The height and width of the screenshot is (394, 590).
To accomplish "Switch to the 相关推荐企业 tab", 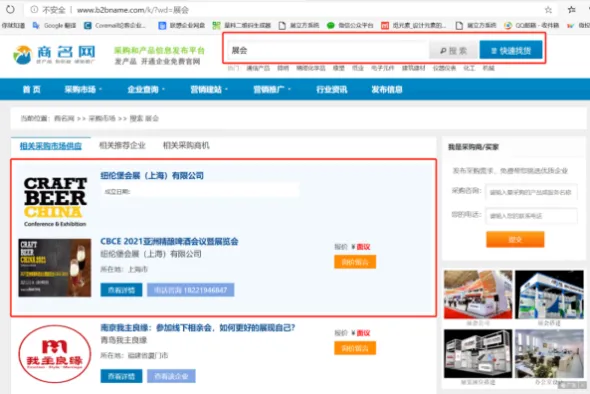I will click(122, 145).
